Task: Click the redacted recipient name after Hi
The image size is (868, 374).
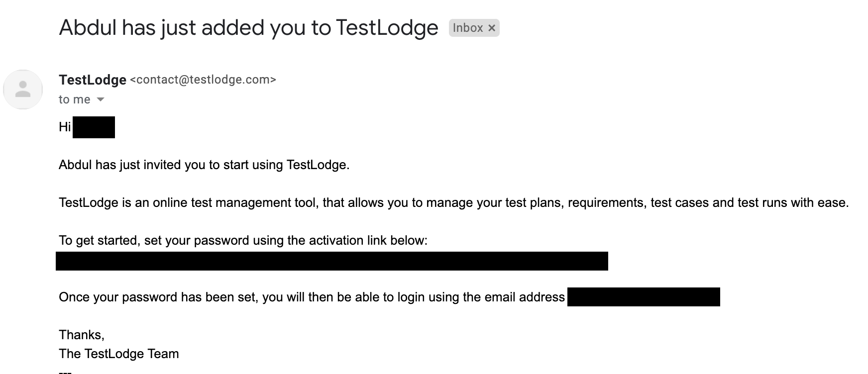Action: 94,127
